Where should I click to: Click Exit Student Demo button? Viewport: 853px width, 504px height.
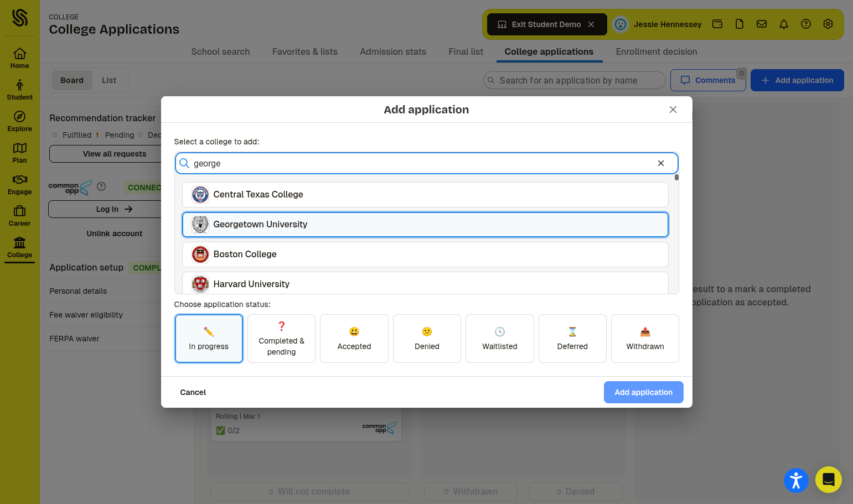(x=547, y=24)
